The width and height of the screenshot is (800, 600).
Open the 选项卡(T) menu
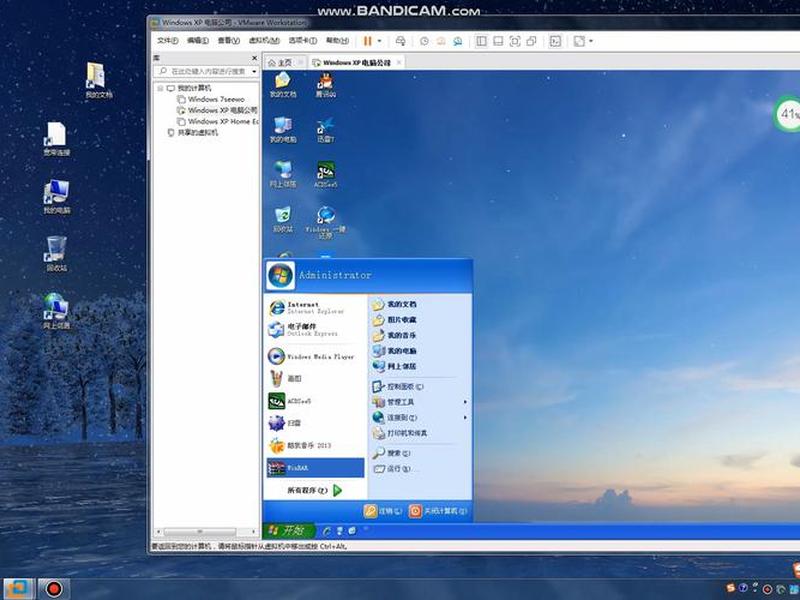pos(303,40)
